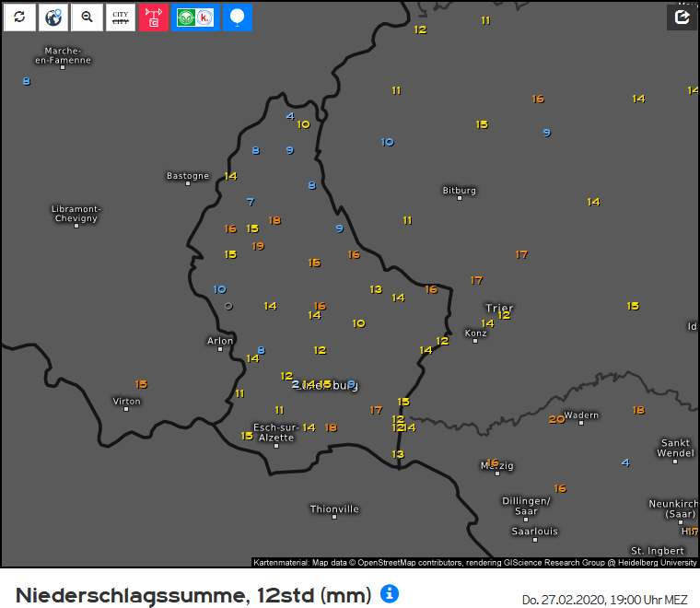Click the Trier city label

click(x=499, y=308)
